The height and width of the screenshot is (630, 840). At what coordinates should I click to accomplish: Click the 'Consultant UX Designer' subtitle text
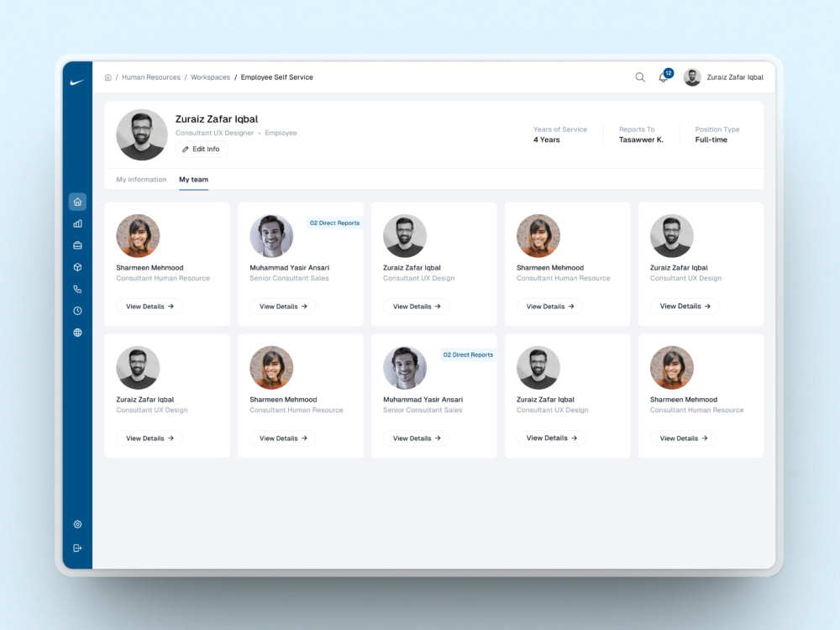[214, 133]
